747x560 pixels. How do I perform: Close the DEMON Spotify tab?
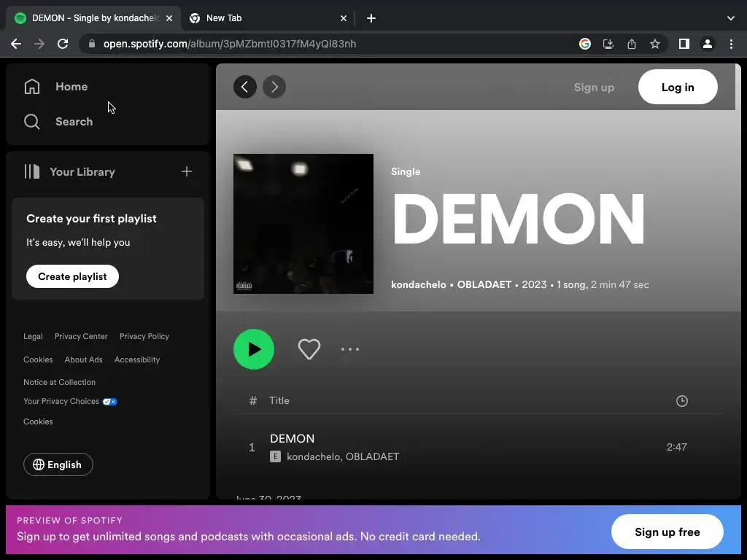point(169,18)
